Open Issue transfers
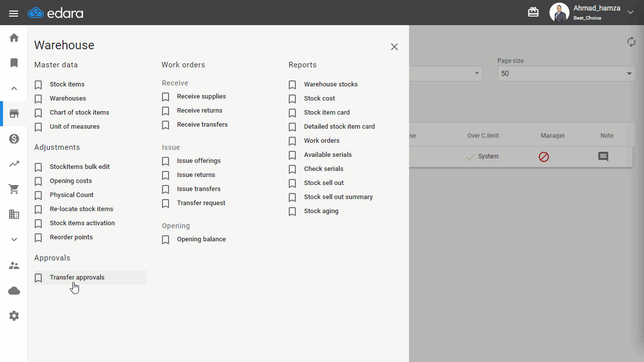 click(x=199, y=189)
